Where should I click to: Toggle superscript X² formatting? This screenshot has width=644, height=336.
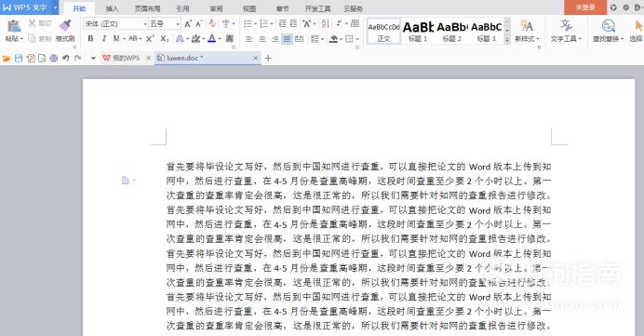click(151, 38)
